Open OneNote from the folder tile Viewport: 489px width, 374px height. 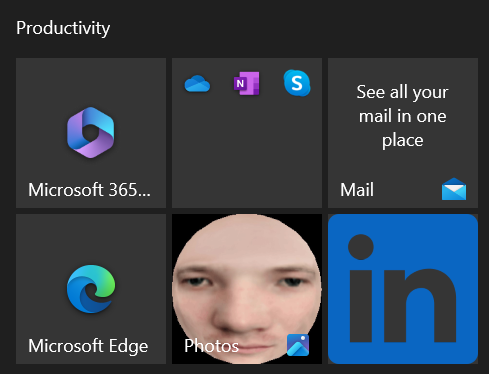coord(247,83)
